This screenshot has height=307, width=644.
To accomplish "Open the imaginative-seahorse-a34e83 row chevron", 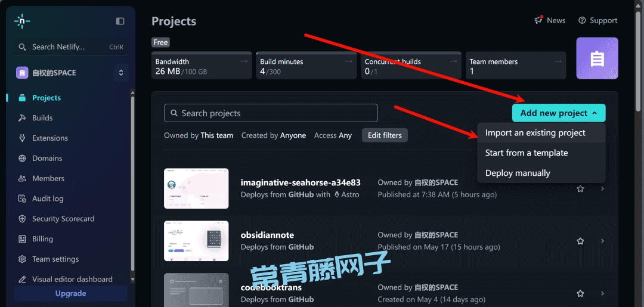I will tap(602, 188).
